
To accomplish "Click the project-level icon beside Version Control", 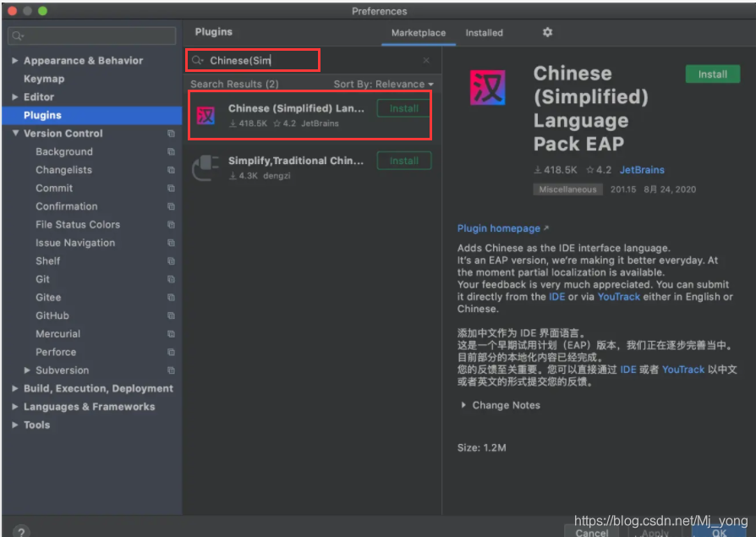I will 171,134.
